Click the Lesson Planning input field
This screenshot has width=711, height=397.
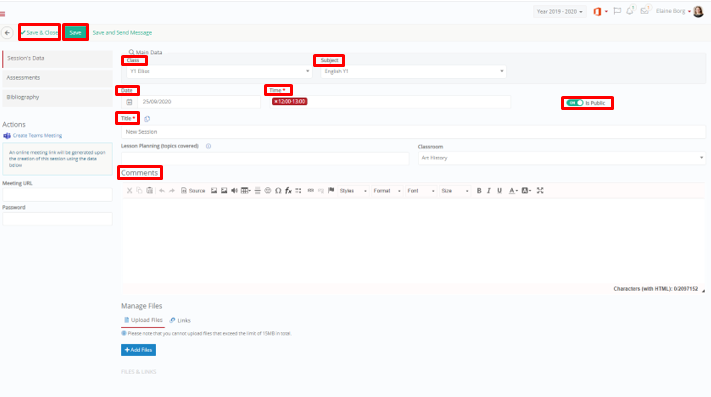point(265,158)
